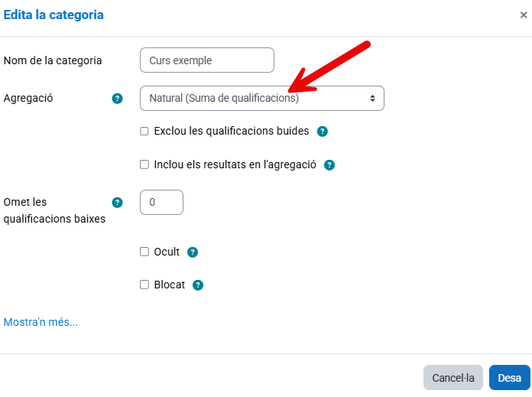Viewport: 532px width, 397px height.
Task: Expand the Mostra'n més link
Action: (41, 322)
